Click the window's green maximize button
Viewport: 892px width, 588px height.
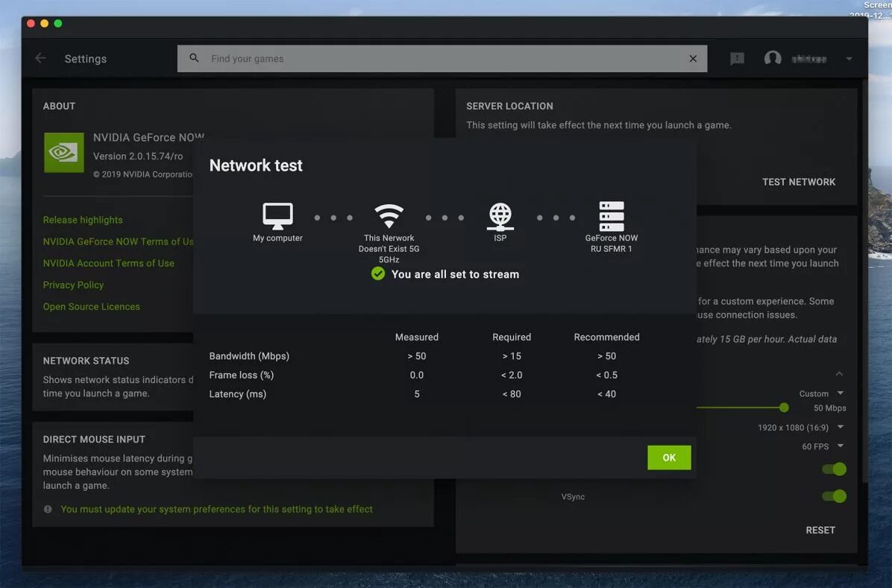(x=58, y=23)
